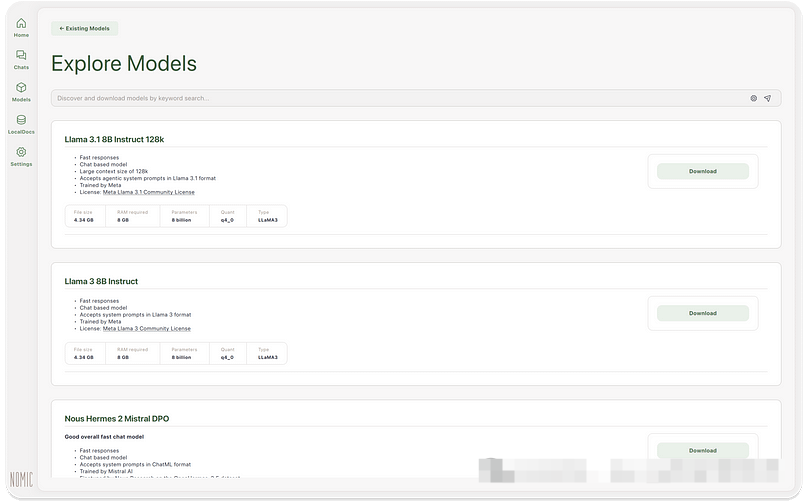Click 'Trained by Mistral AI' text
This screenshot has height=502, width=809.
[x=106, y=471]
